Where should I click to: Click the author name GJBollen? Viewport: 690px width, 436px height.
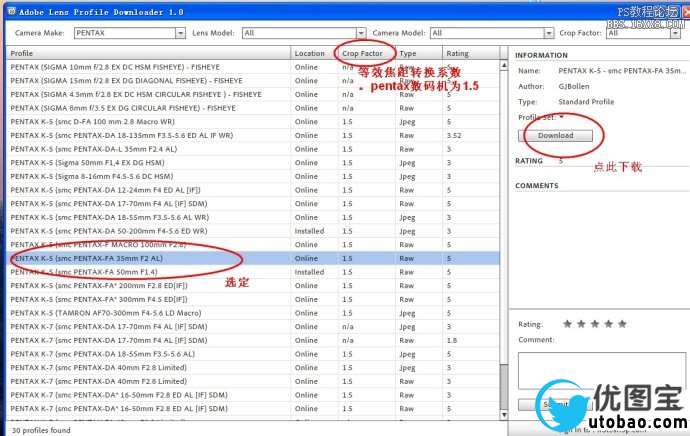pyautogui.click(x=573, y=86)
